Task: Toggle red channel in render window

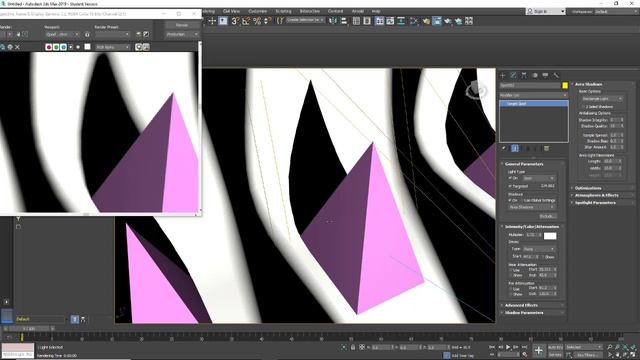Action: pos(49,47)
